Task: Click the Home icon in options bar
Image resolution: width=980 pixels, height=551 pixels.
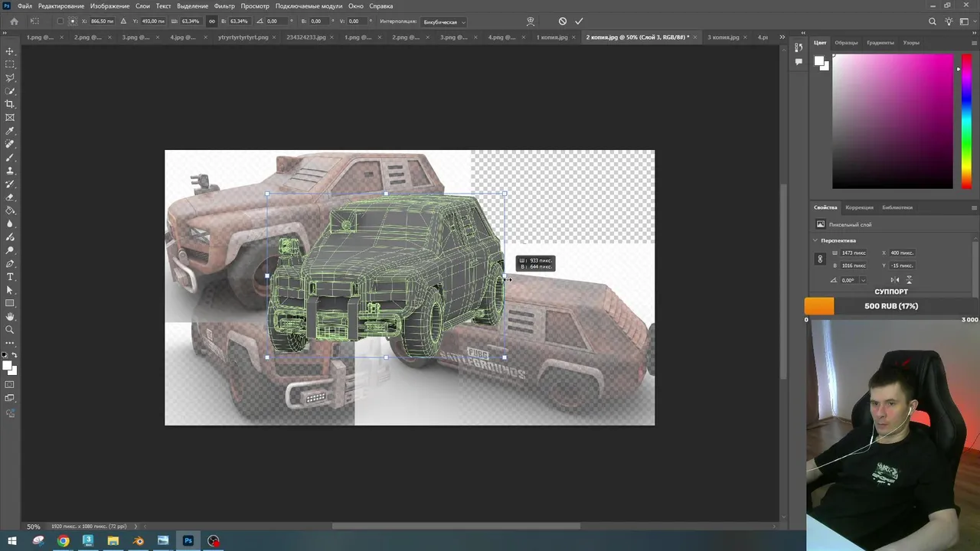Action: tap(14, 21)
